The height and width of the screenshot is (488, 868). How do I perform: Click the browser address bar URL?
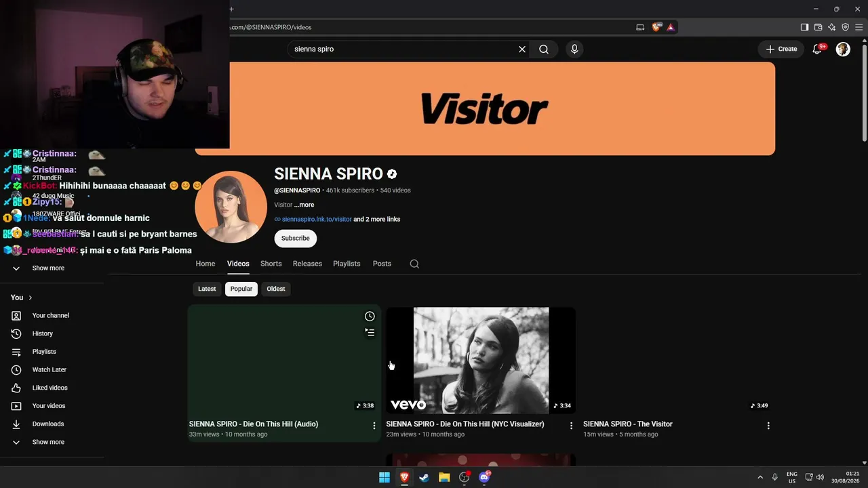pyautogui.click(x=271, y=27)
